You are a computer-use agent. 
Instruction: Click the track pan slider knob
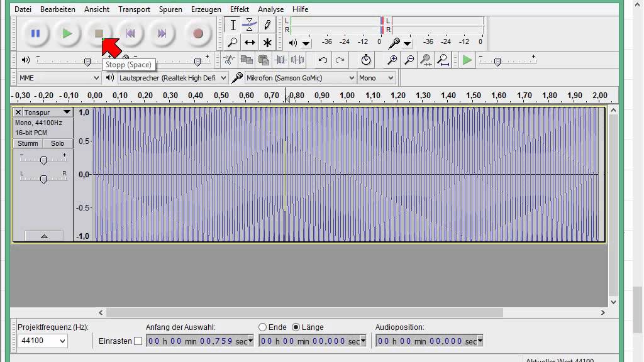(43, 179)
